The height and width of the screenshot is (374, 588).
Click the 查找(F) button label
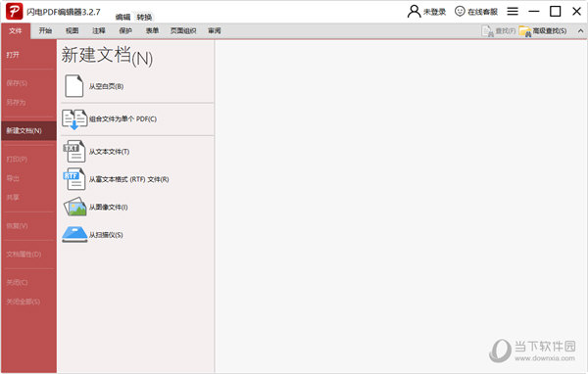[506, 31]
